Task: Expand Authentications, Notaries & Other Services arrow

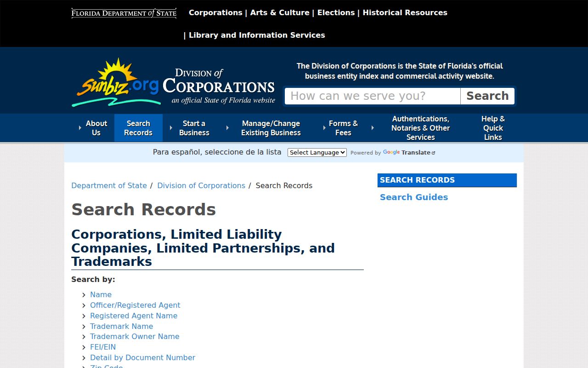Action: tap(373, 128)
